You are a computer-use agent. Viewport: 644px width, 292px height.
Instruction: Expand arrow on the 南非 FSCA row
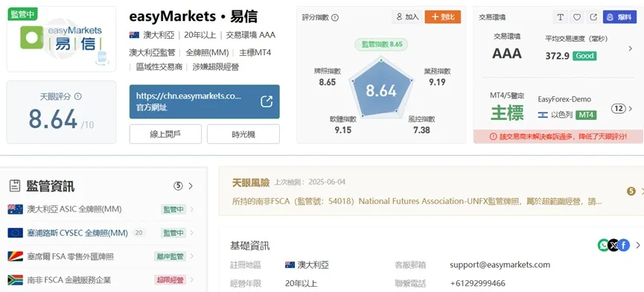click(x=191, y=281)
